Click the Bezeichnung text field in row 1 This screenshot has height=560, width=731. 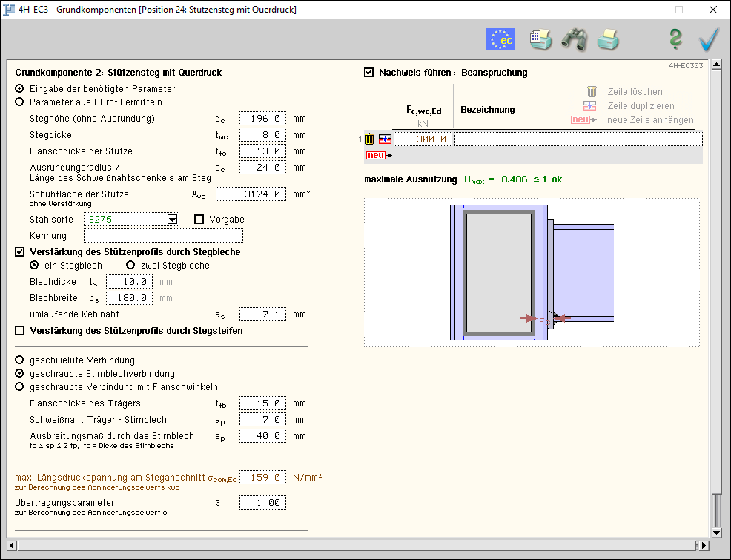(x=578, y=139)
